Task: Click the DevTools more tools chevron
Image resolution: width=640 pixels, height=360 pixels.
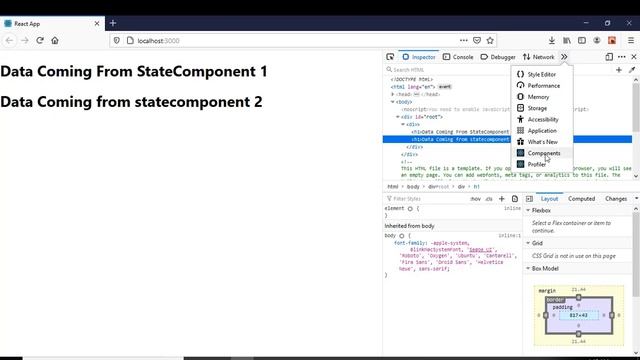Action: point(564,57)
